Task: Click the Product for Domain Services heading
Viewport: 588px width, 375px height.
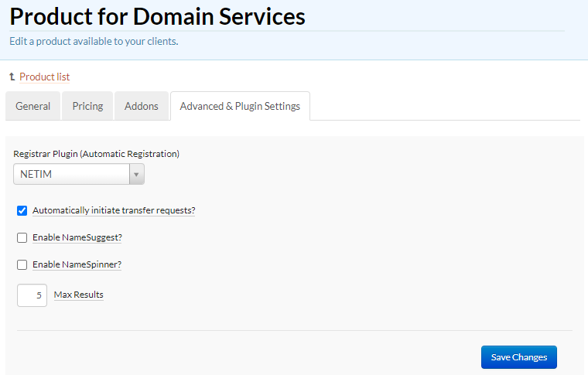Action: pos(158,16)
